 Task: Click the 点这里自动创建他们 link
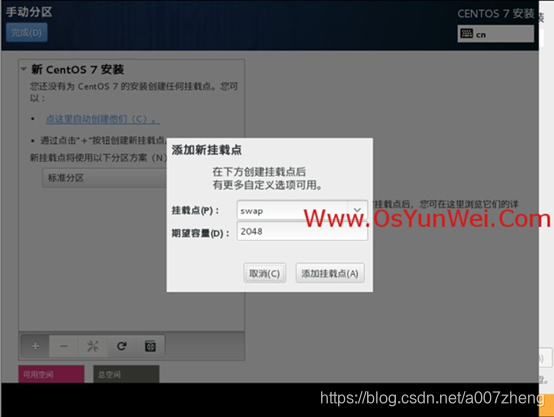pyautogui.click(x=102, y=119)
